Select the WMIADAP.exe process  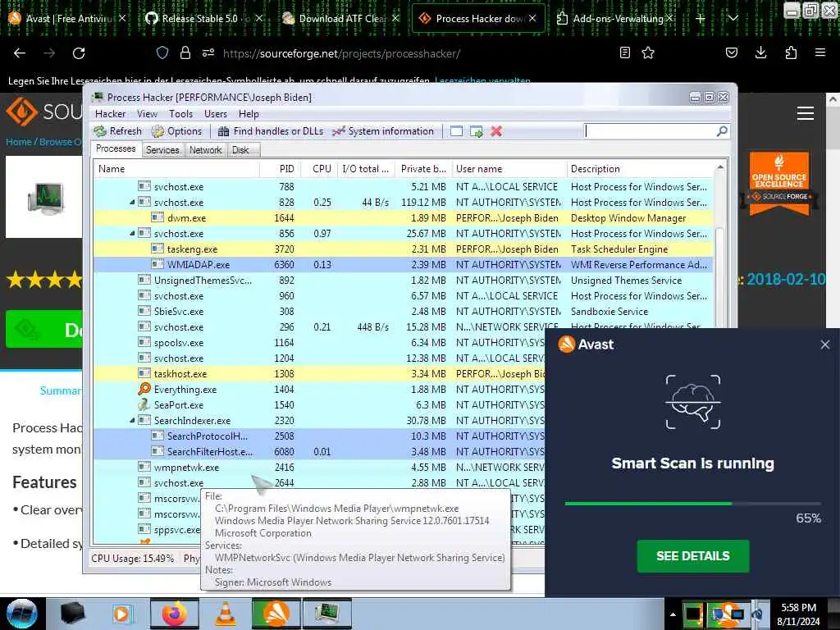(x=404, y=265)
